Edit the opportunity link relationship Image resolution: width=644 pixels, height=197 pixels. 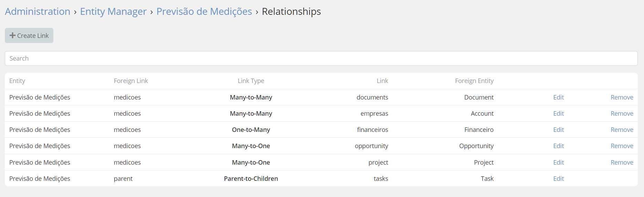(x=558, y=146)
